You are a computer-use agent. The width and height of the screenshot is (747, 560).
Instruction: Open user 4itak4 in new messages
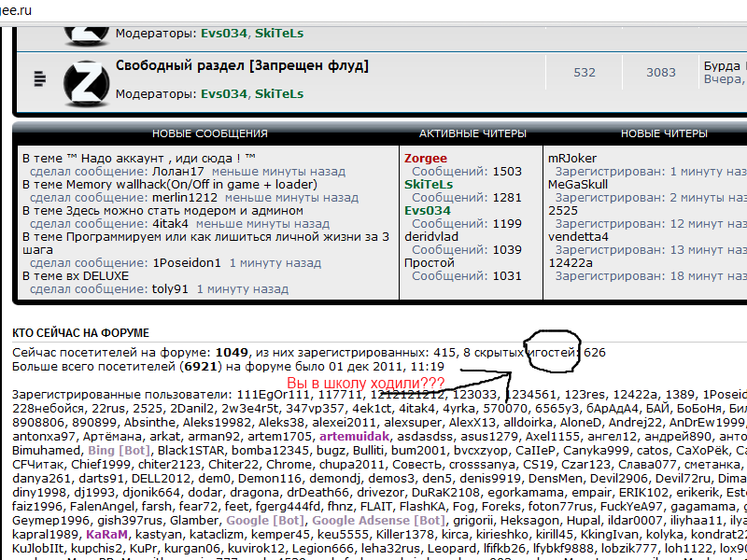click(171, 224)
